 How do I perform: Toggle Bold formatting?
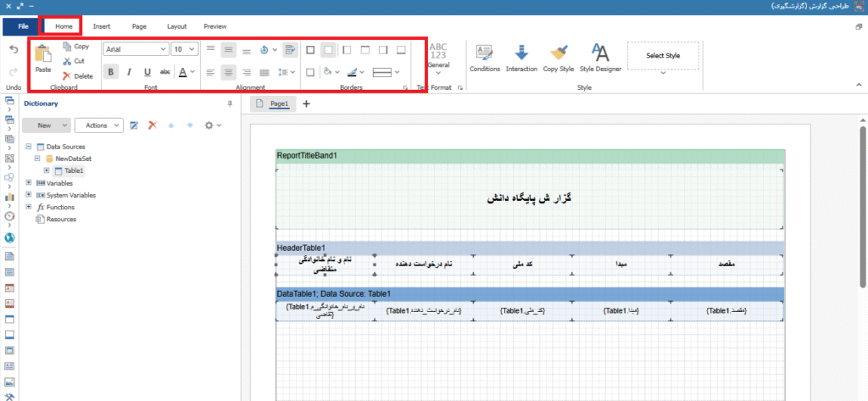111,72
